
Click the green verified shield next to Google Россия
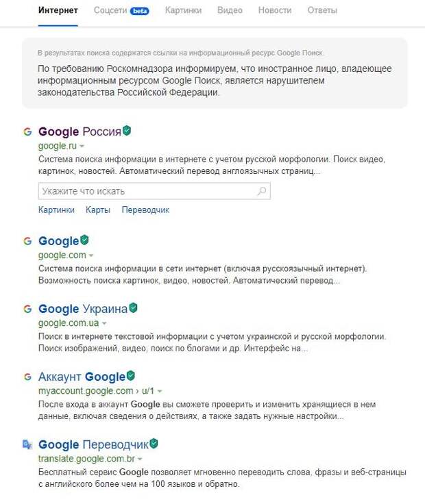[127, 131]
